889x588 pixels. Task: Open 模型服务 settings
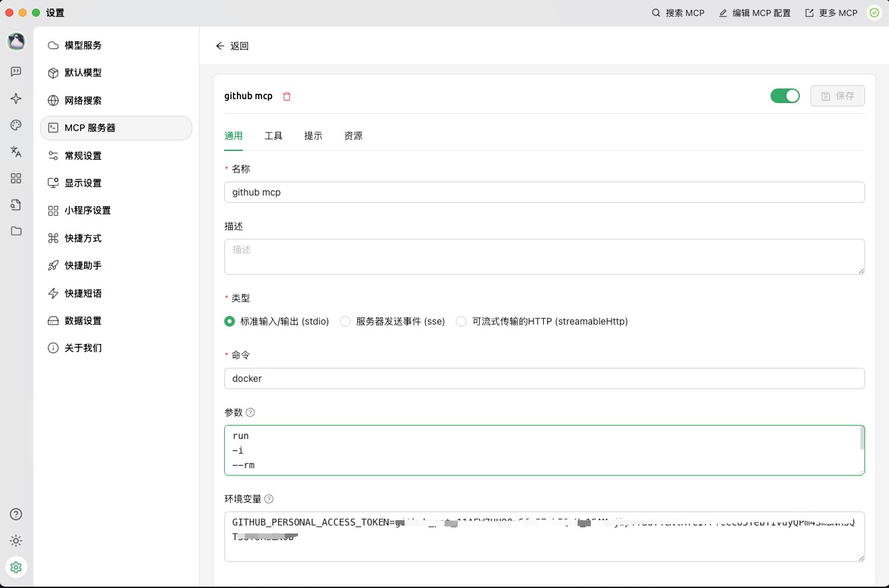click(x=116, y=45)
